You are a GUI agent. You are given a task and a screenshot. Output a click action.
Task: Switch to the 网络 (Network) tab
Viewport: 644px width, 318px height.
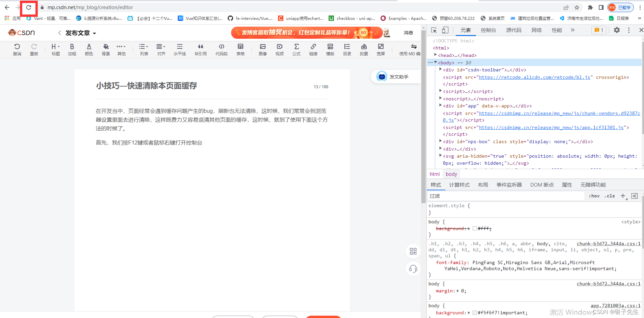(536, 30)
